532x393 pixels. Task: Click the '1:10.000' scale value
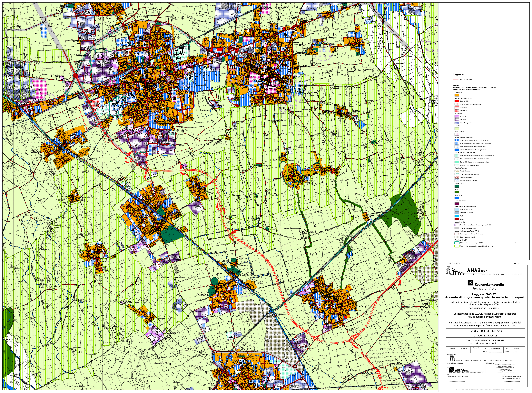click(517, 349)
